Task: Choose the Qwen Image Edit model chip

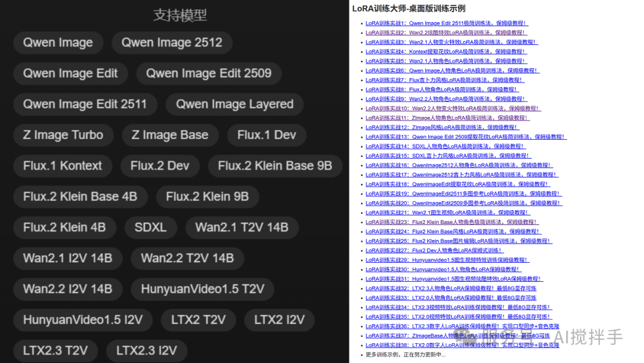Action: [70, 73]
